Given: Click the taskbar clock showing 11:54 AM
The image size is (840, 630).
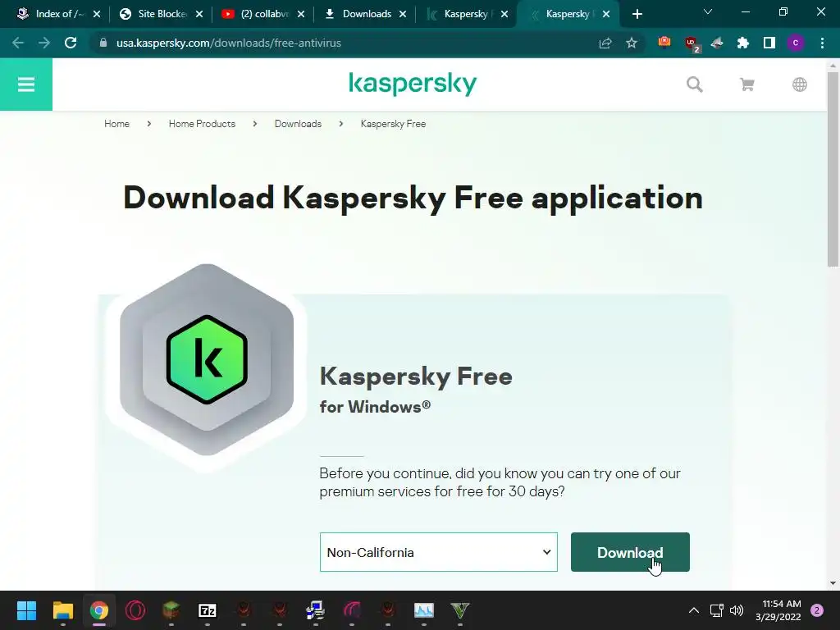Looking at the screenshot, I should pos(778,610).
